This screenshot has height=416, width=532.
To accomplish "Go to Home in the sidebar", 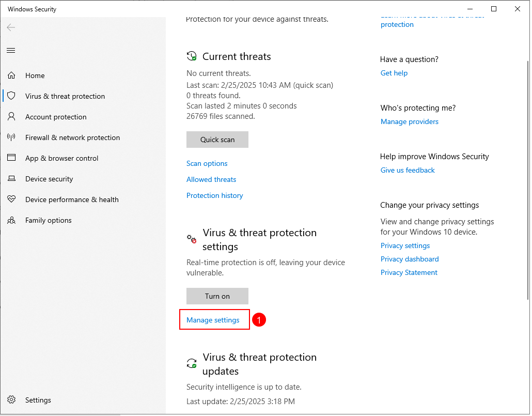I will [x=35, y=76].
